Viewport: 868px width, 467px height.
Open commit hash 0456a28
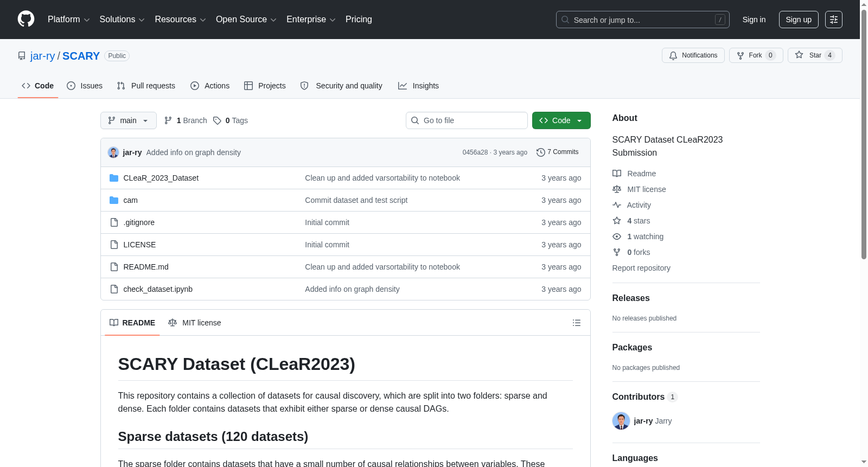point(475,152)
